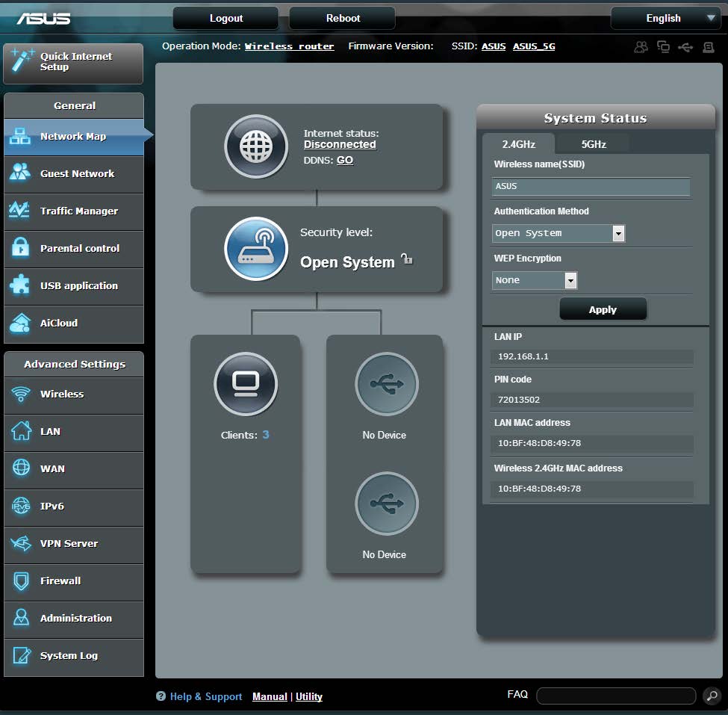Click the Help & Support question icon

(x=161, y=696)
